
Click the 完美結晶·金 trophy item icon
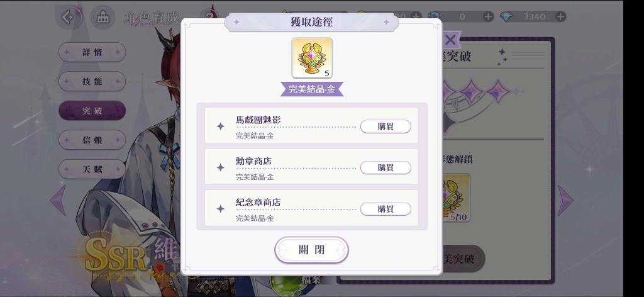[312, 58]
